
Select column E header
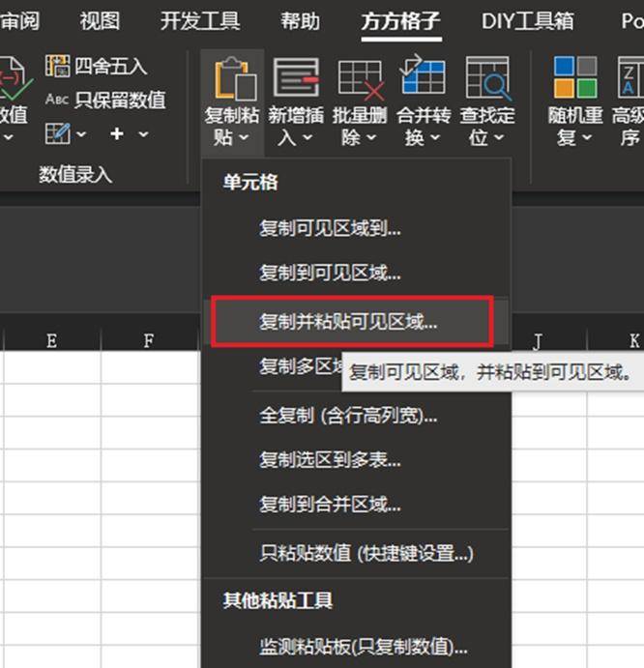coord(52,340)
